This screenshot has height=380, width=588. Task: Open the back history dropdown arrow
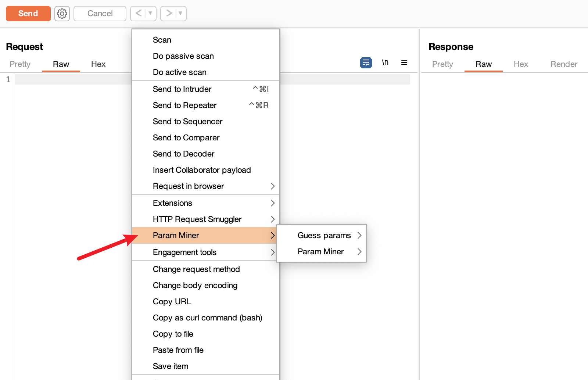click(150, 13)
